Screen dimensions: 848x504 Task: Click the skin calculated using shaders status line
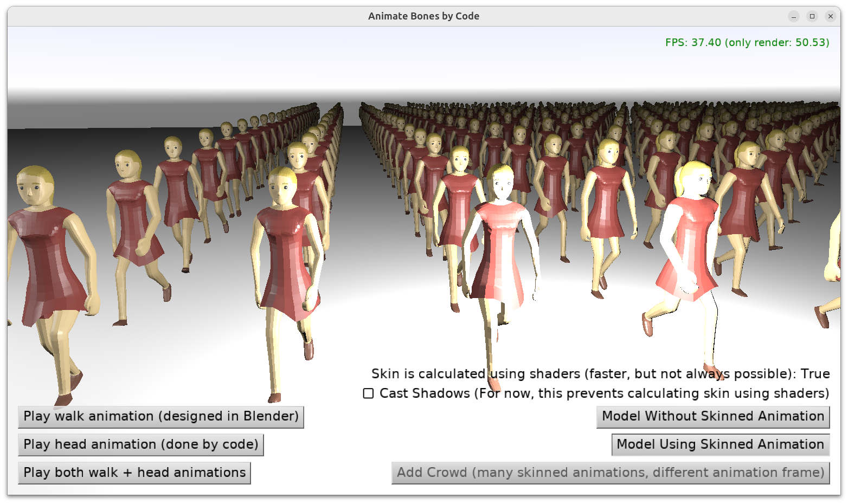pos(600,374)
